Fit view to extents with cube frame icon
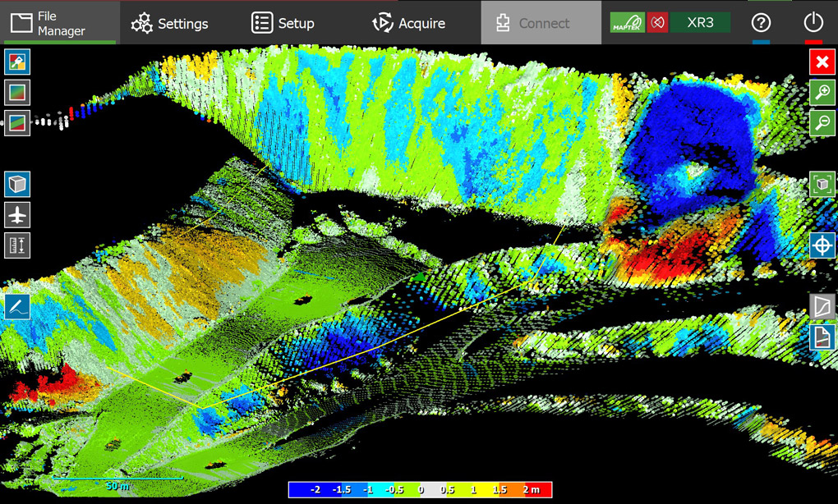 [x=822, y=184]
